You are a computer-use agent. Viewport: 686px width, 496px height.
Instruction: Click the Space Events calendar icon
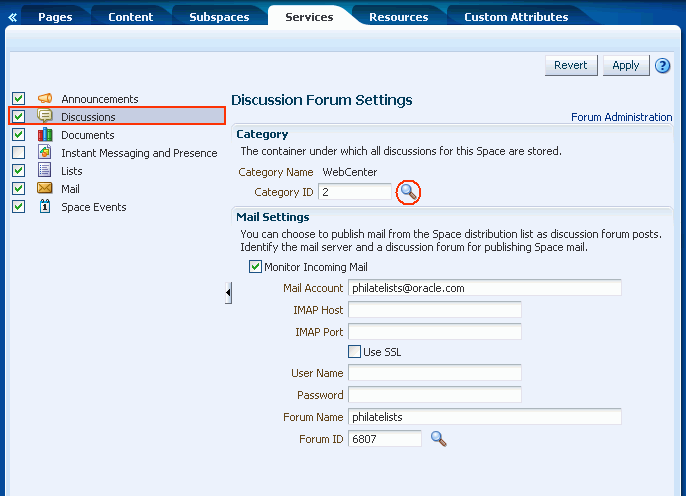point(44,207)
